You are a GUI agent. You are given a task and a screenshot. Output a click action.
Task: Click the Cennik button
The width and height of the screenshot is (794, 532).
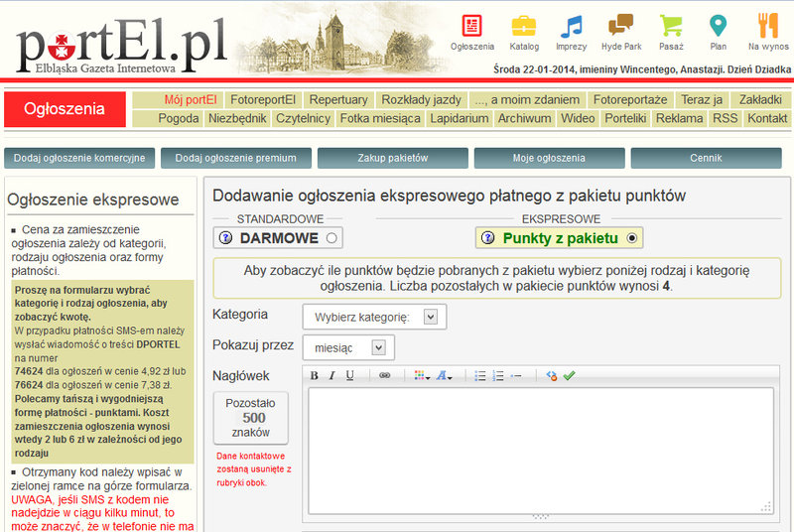tap(706, 158)
